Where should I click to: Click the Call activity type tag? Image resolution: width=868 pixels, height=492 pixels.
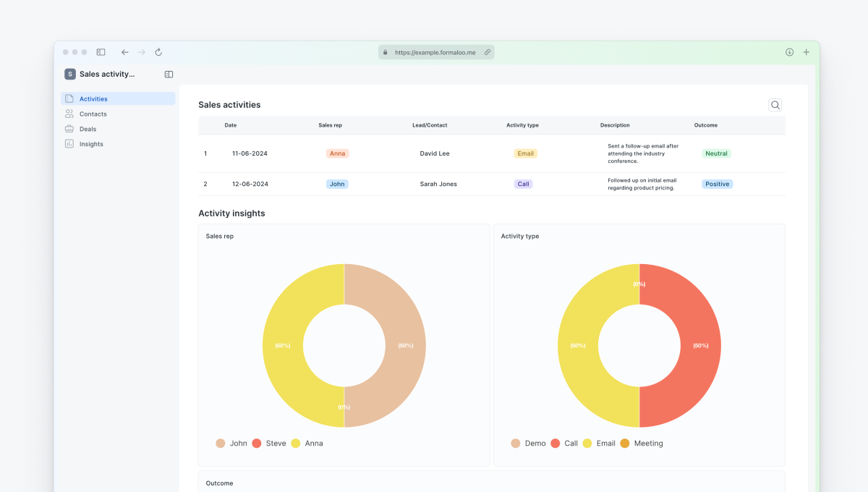coord(524,184)
